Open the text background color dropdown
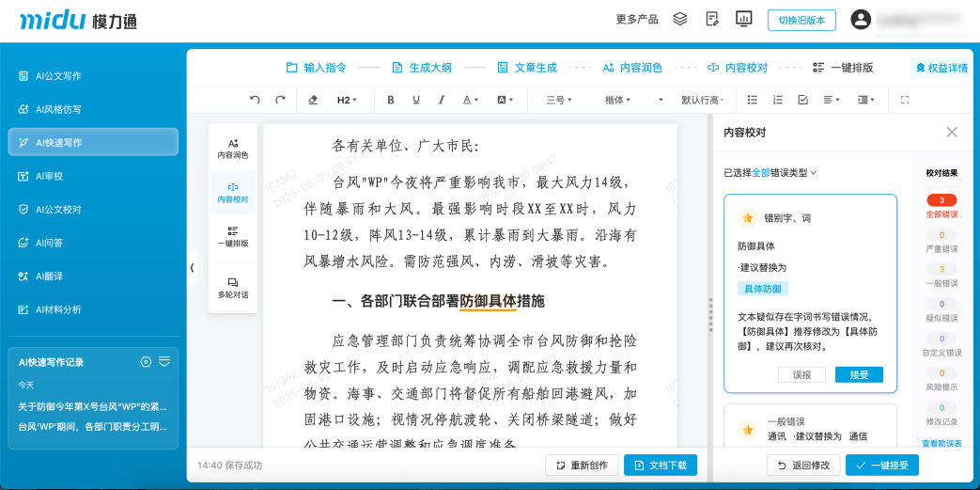Viewport: 980px width, 490px height. tap(505, 100)
